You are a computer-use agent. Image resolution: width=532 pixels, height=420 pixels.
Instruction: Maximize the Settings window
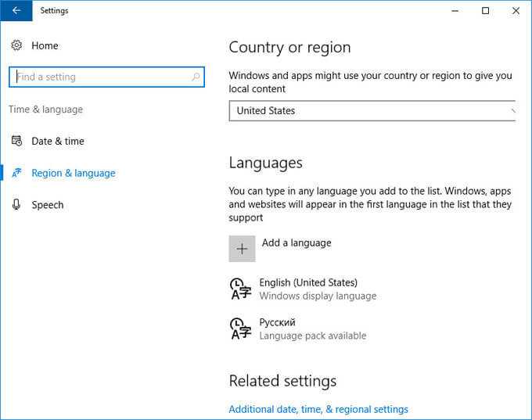(486, 10)
